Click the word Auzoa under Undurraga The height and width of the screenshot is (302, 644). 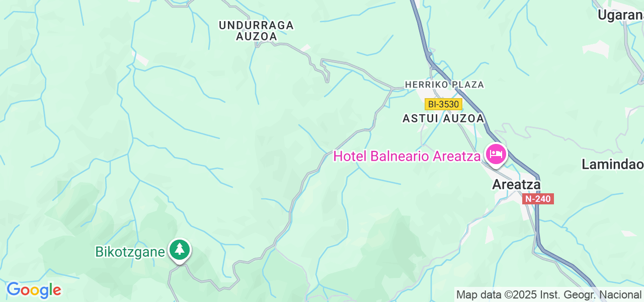tap(257, 37)
